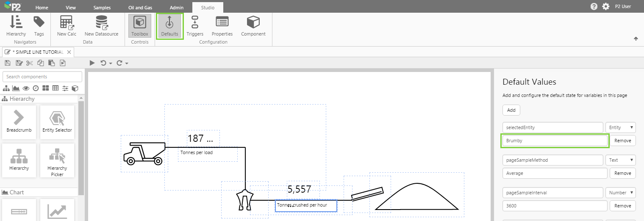This screenshot has width=644, height=221.
Task: Expand the undo history dropdown arrow
Action: coord(111,64)
